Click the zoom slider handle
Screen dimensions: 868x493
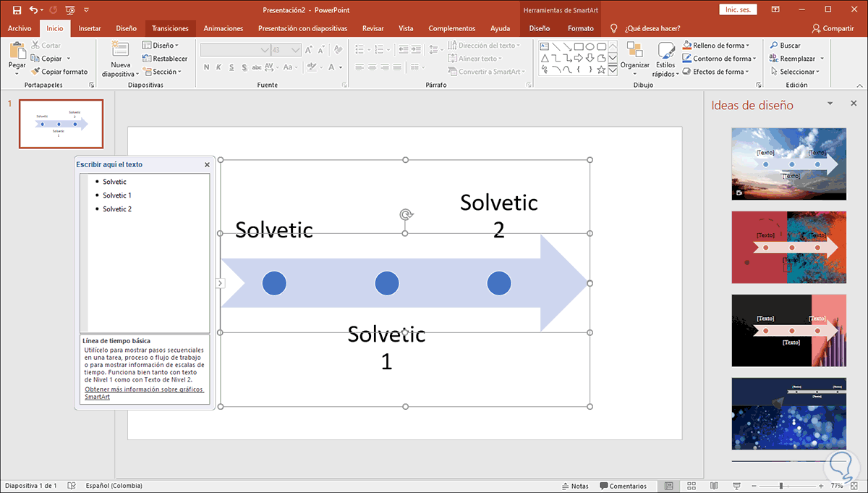[x=781, y=486]
